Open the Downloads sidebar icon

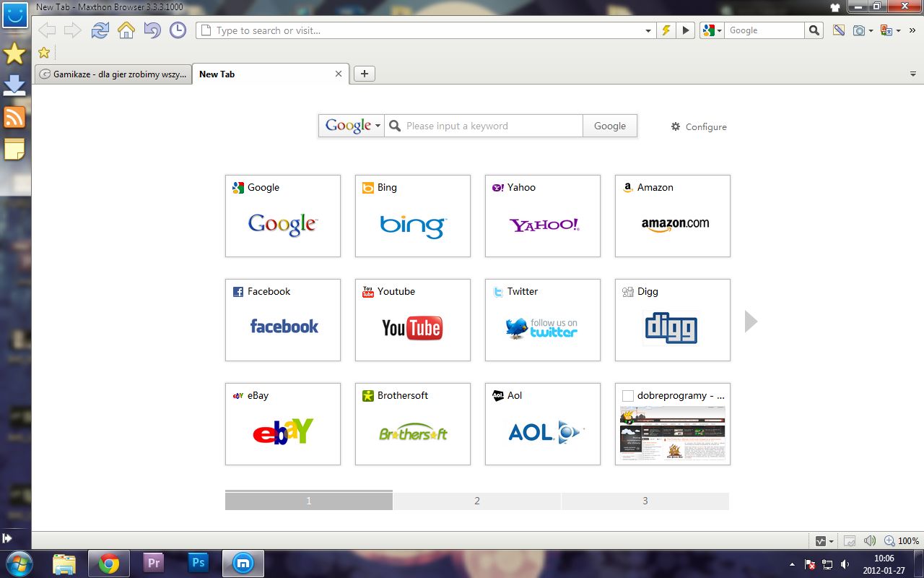pyautogui.click(x=14, y=85)
